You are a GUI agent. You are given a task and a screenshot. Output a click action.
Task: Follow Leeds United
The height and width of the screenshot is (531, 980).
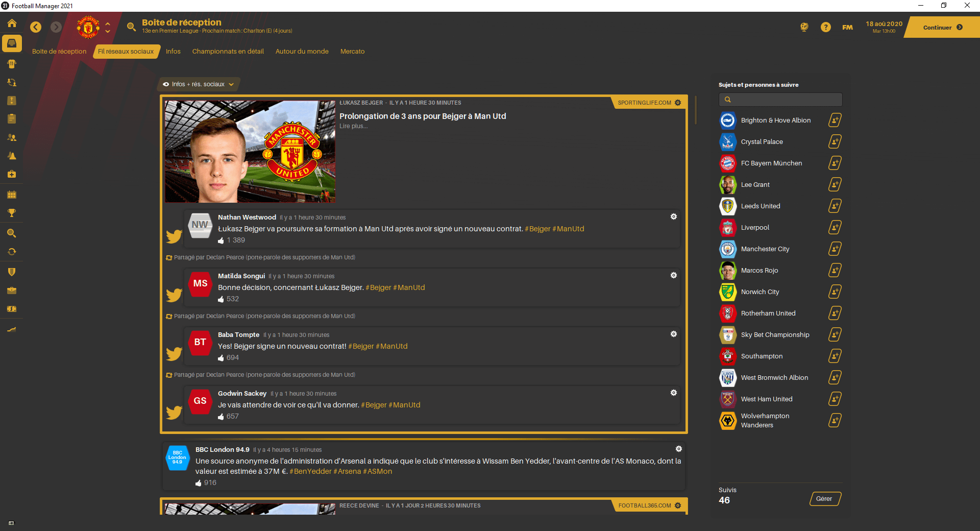click(835, 206)
